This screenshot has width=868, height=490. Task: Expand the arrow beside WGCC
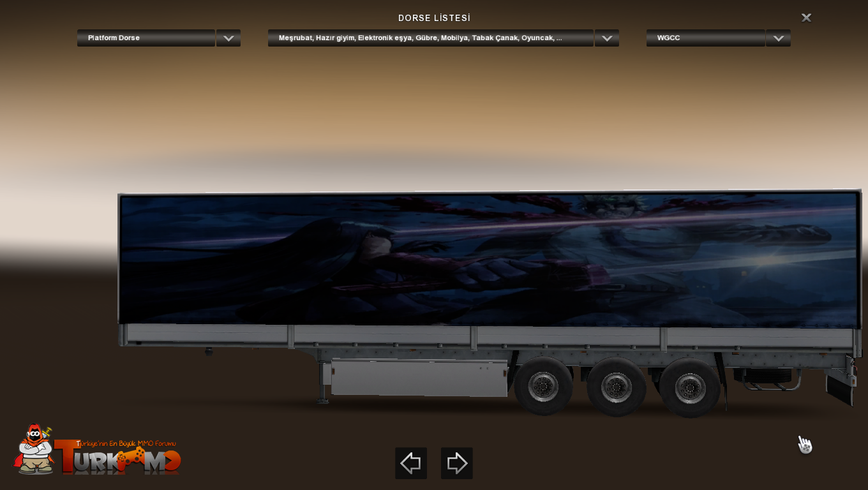779,38
